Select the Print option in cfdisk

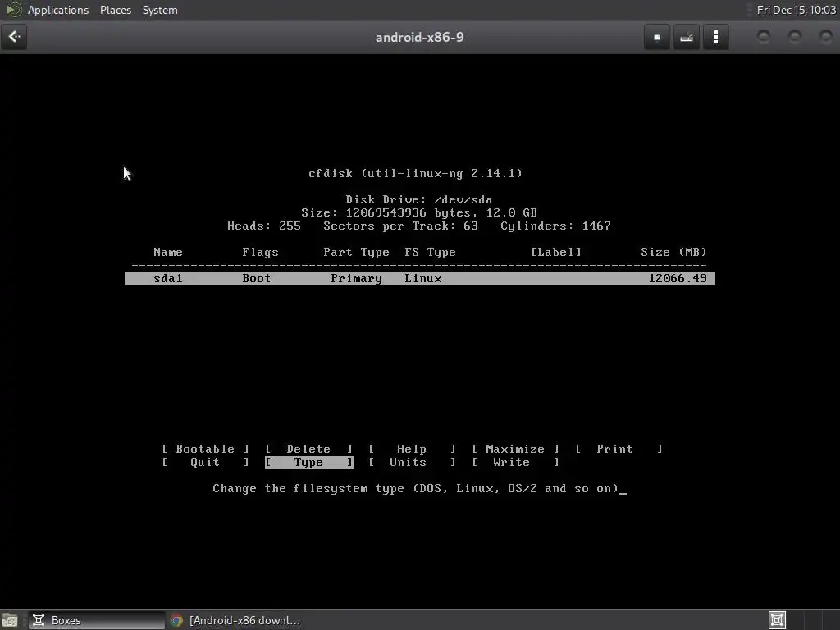[x=619, y=449]
